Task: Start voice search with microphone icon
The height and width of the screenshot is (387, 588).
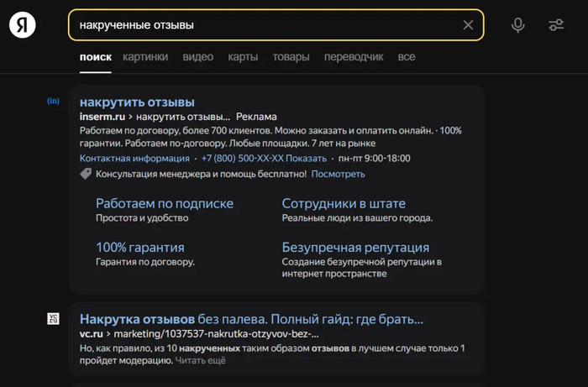Action: click(518, 25)
